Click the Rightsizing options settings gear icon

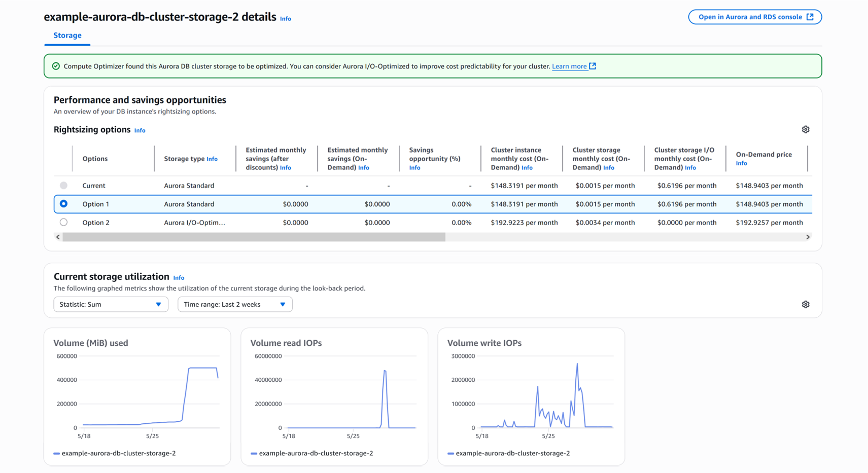pos(805,130)
